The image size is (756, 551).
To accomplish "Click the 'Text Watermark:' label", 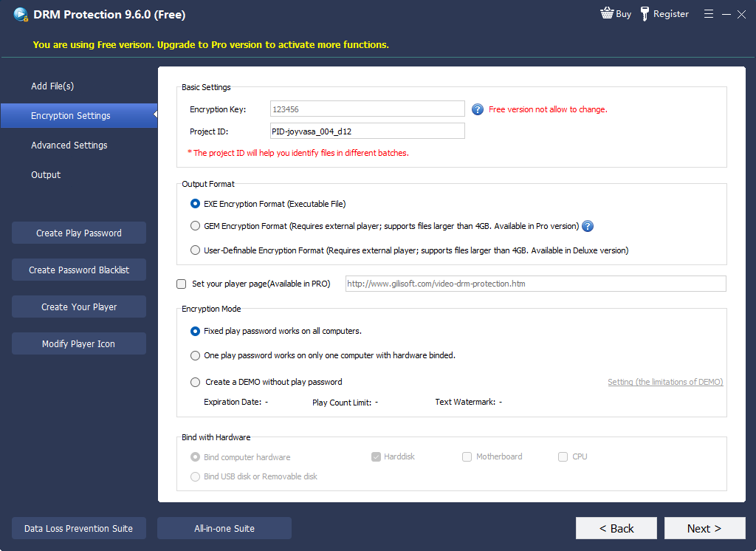I will click(465, 402).
